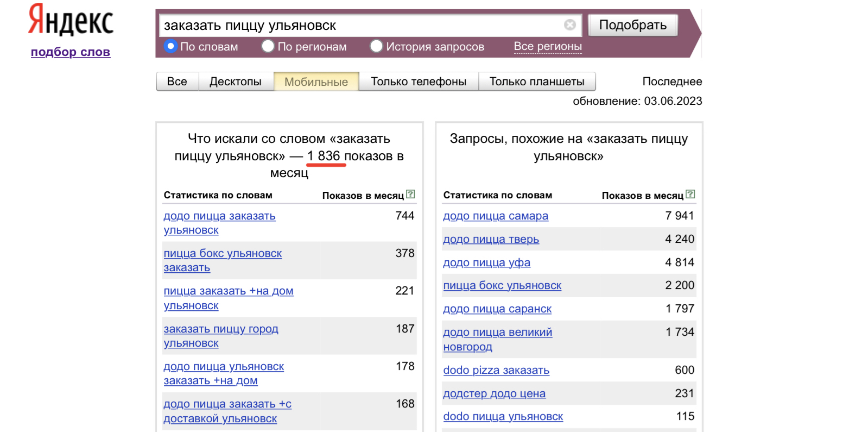Open "пицца бокс ульяновск заказать" link
Viewport: 868px width, 432px height.
point(223,254)
